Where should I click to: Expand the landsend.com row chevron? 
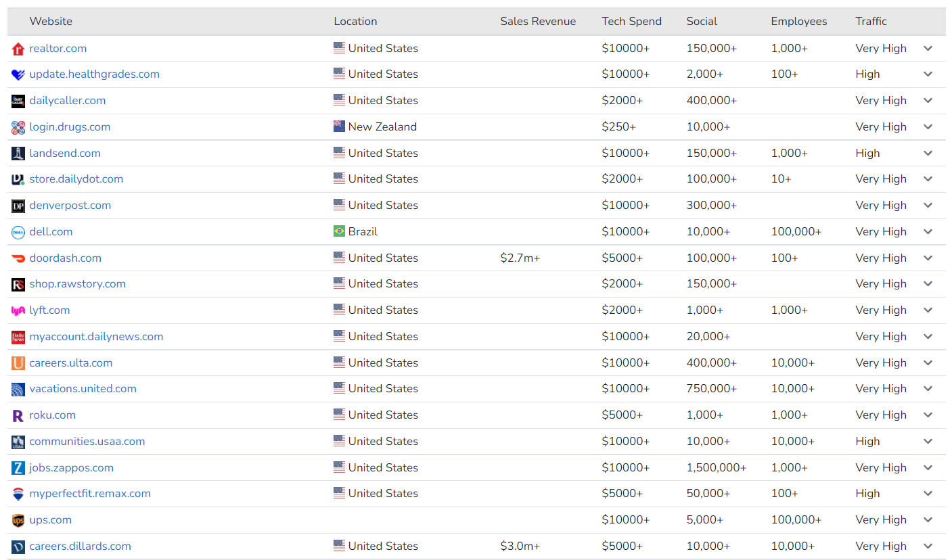click(x=928, y=154)
